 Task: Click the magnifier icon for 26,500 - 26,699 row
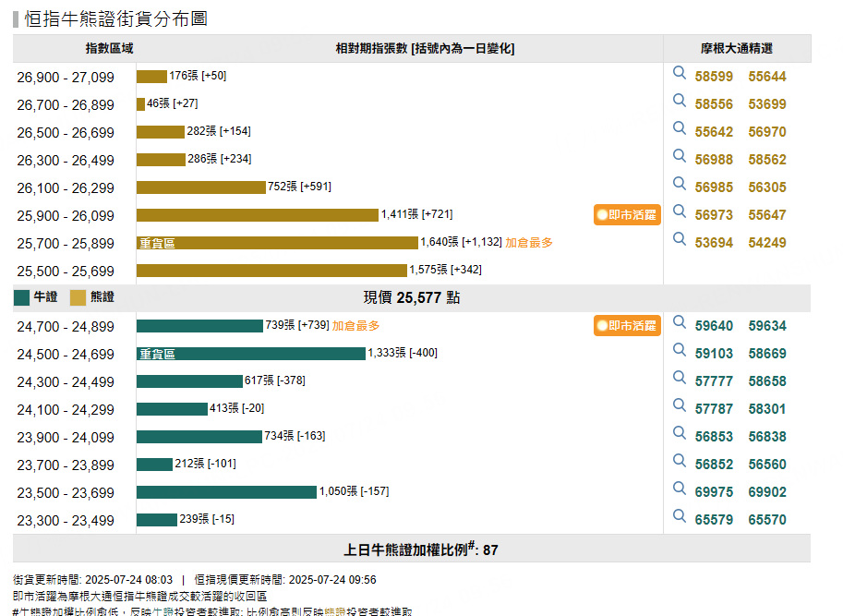(x=680, y=128)
